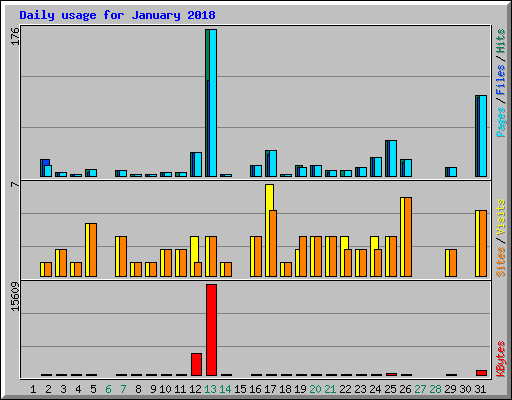
Task: Click day label 15 on the x-axis
Action: [240, 389]
